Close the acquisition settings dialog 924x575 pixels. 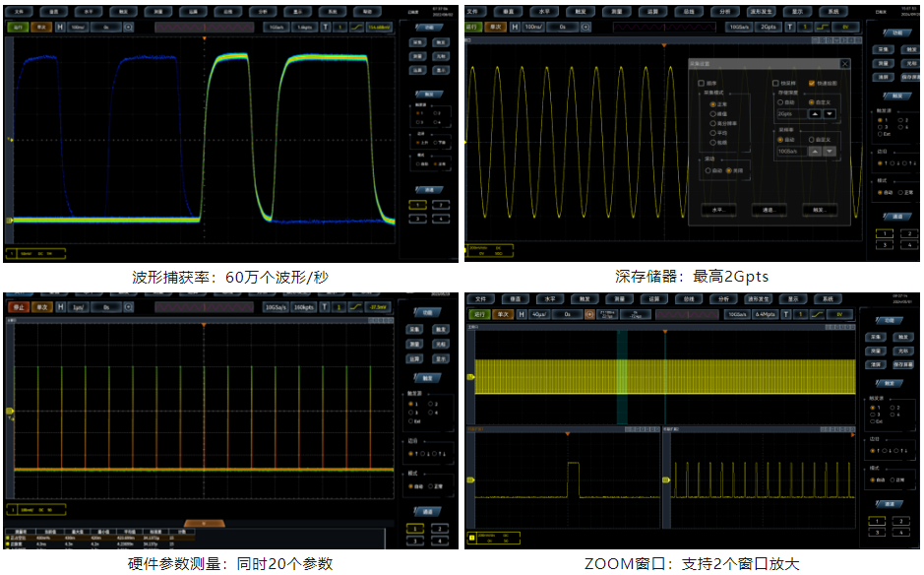[x=844, y=63]
